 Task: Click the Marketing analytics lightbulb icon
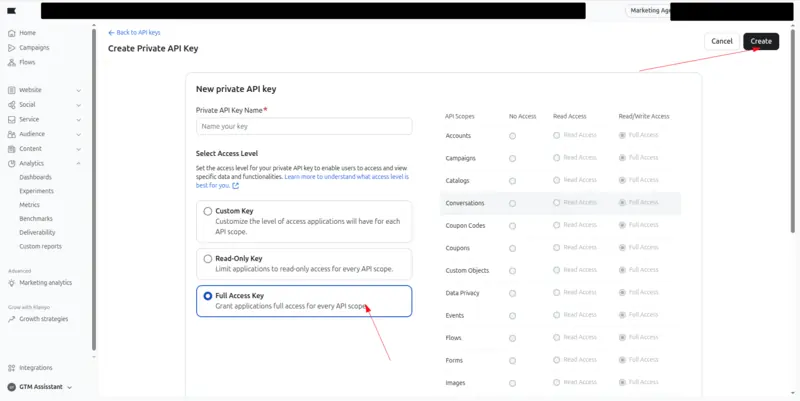point(12,283)
